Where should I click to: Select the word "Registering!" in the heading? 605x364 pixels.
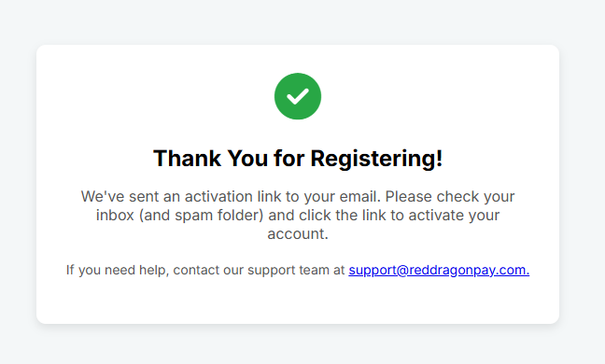tap(376, 159)
